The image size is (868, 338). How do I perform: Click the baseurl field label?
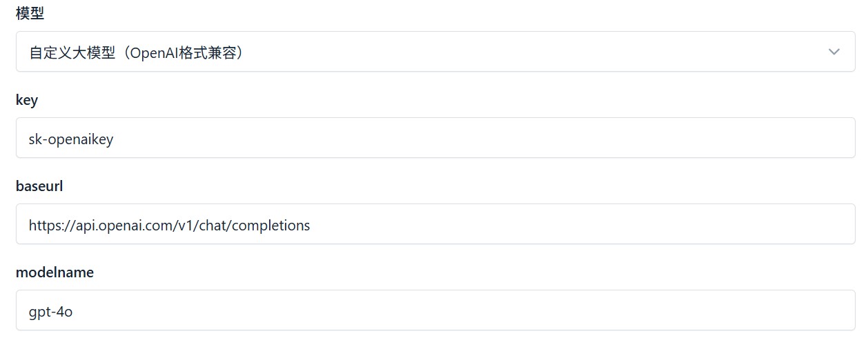pyautogui.click(x=39, y=186)
